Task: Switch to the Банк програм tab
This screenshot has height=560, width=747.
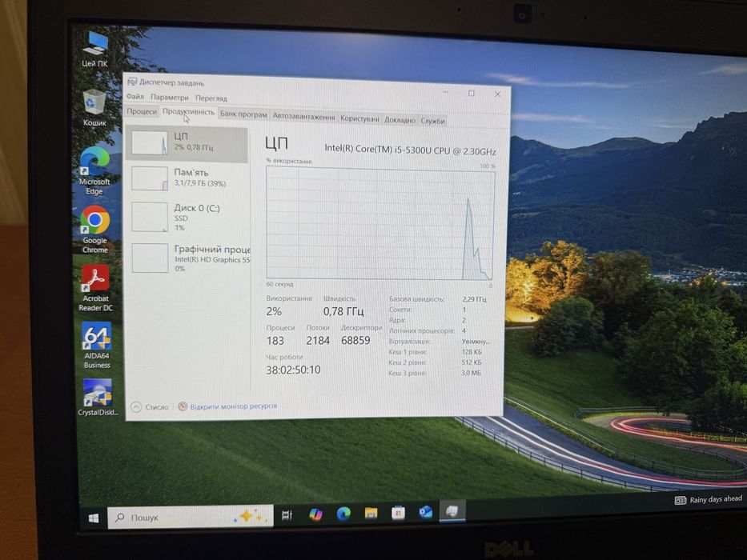Action: 243,114
